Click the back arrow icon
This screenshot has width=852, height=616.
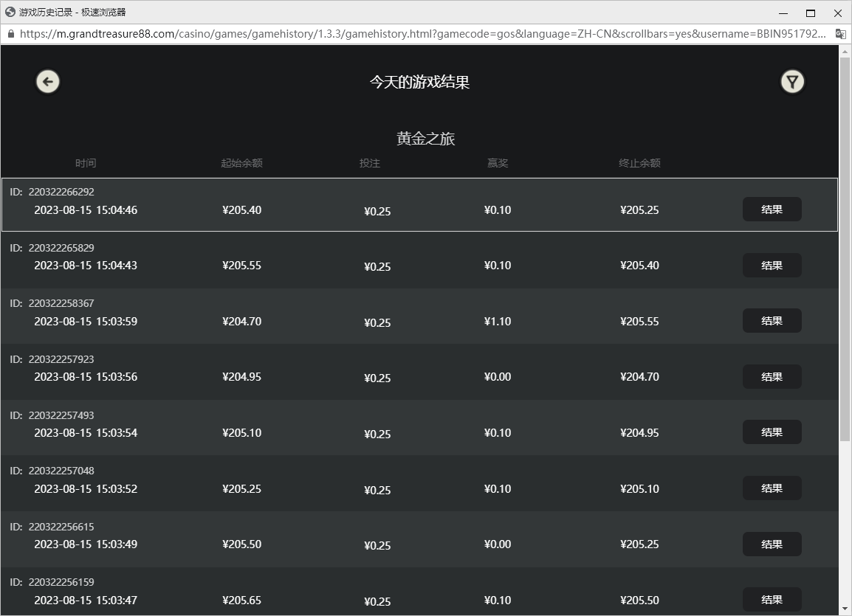(48, 82)
